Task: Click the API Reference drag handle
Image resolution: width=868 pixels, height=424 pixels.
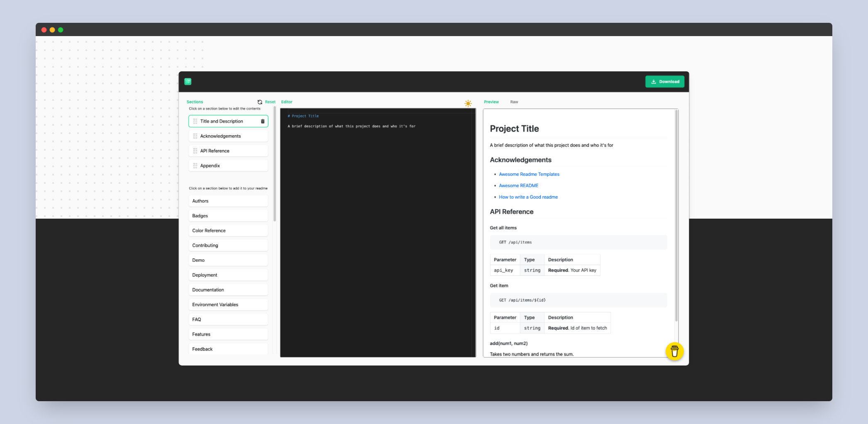Action: [195, 151]
